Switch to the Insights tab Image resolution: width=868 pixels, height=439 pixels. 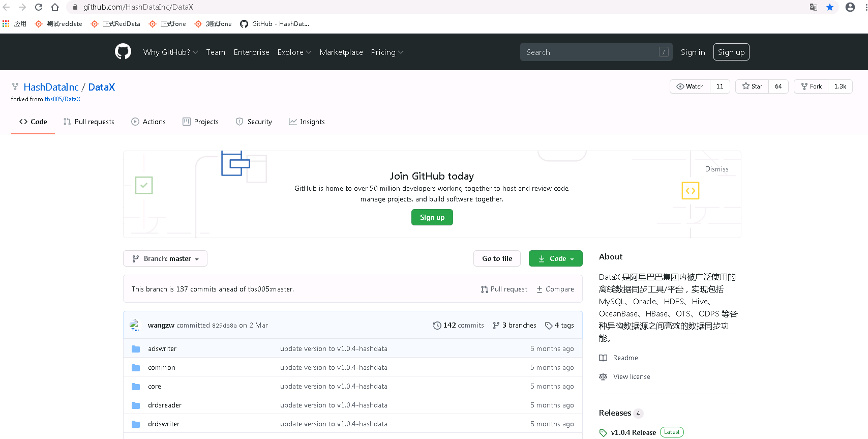tap(307, 122)
